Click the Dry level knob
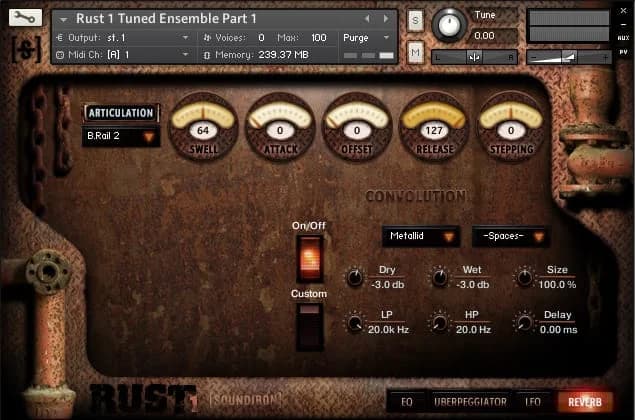Screen dimensions: 635x420 355,277
